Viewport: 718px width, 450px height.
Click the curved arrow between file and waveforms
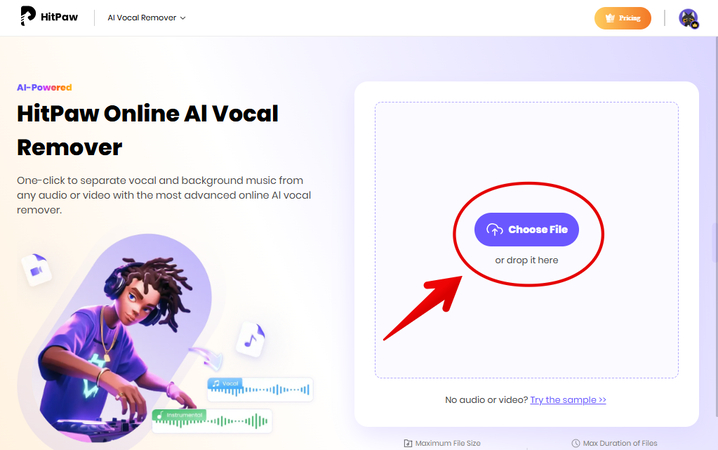pos(206,358)
